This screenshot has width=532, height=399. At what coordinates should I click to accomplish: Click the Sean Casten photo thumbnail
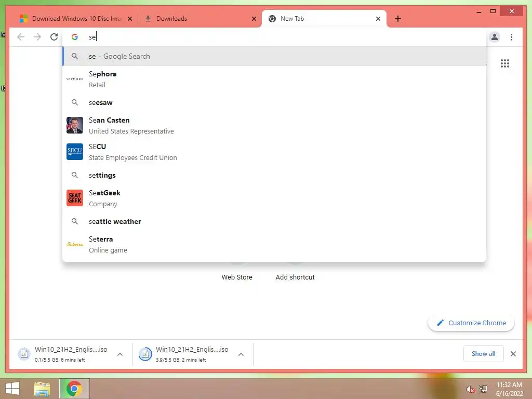[x=75, y=125]
